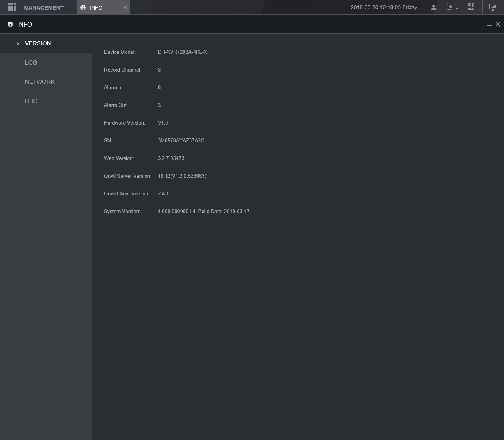Select serial number 3M0578AYAZ37A2C
The width and height of the screenshot is (504, 440).
pos(181,140)
